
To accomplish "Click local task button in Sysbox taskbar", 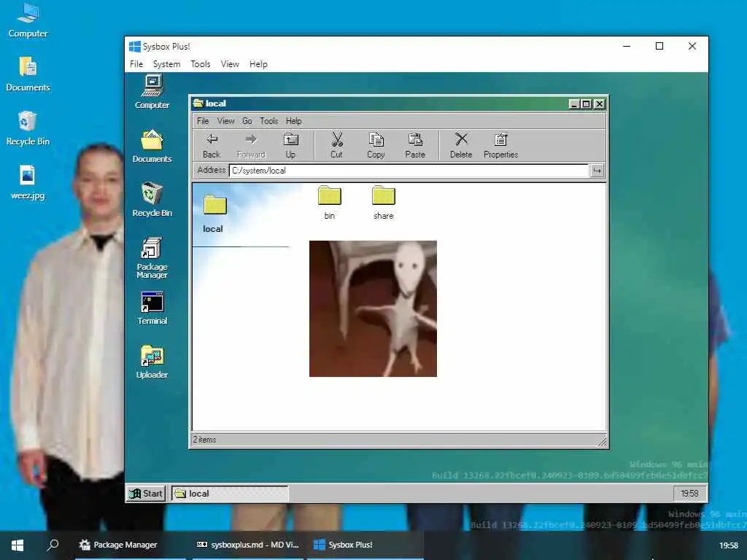I will pos(230,494).
